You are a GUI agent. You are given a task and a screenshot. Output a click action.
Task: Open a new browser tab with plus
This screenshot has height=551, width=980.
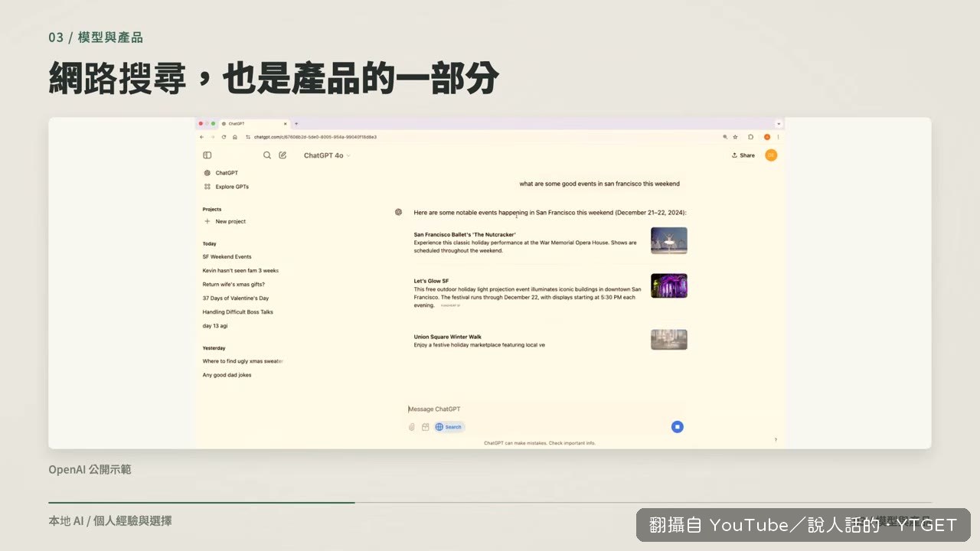(x=296, y=123)
